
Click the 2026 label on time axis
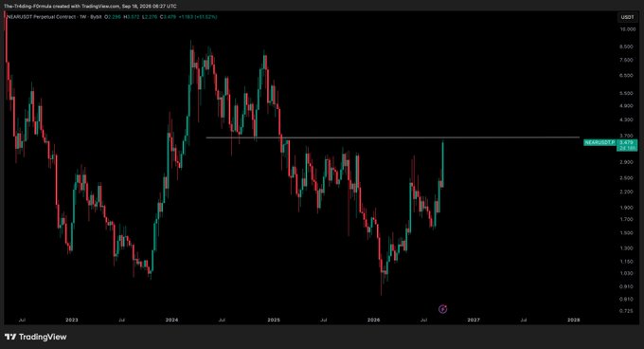[374, 320]
